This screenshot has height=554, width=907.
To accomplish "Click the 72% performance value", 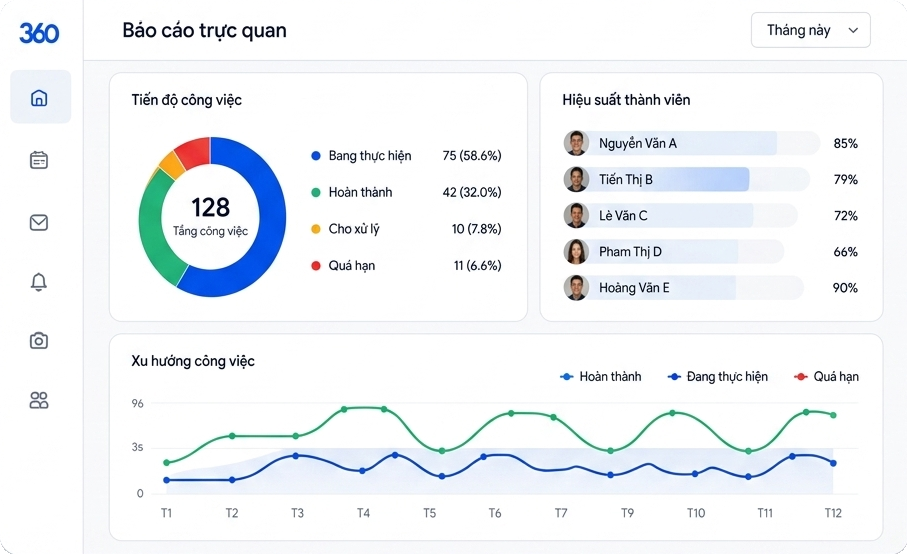I will click(845, 216).
